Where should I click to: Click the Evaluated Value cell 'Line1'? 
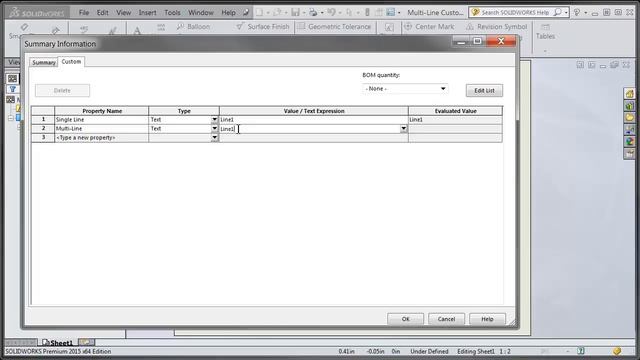[455, 120]
